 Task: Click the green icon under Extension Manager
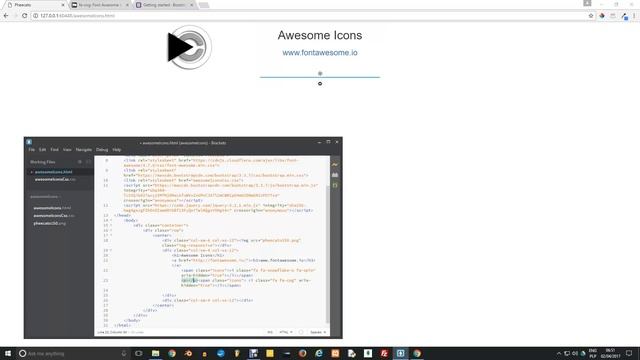pos(335,185)
